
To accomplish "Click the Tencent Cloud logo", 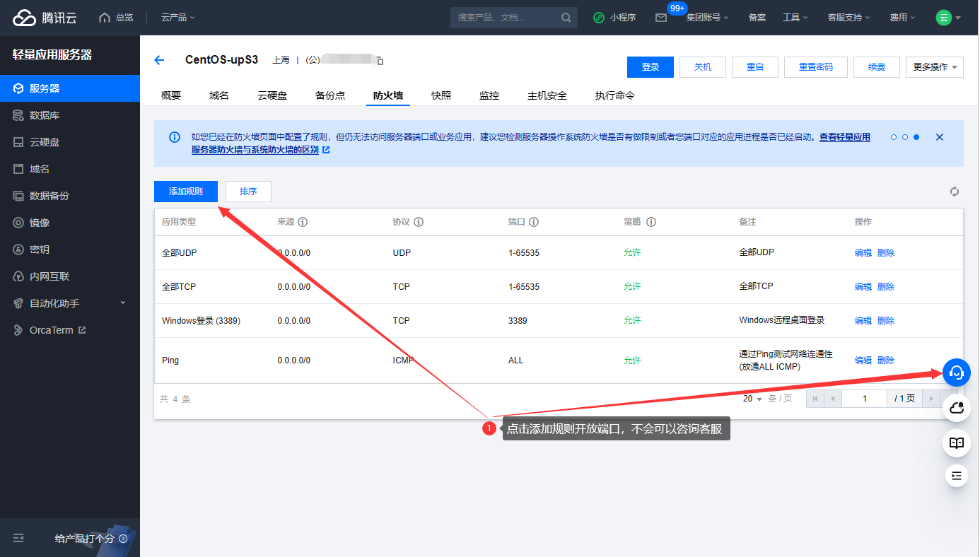I will pyautogui.click(x=45, y=18).
